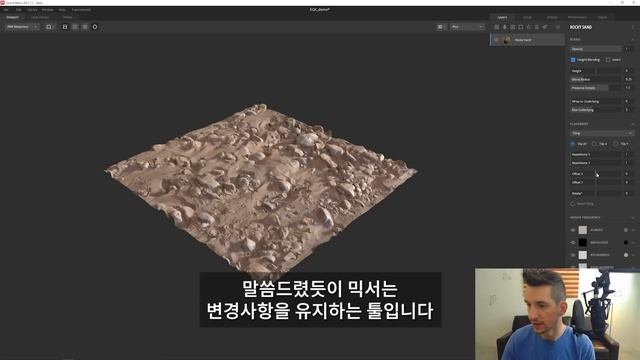Switch to the Local Library tab

click(40, 17)
